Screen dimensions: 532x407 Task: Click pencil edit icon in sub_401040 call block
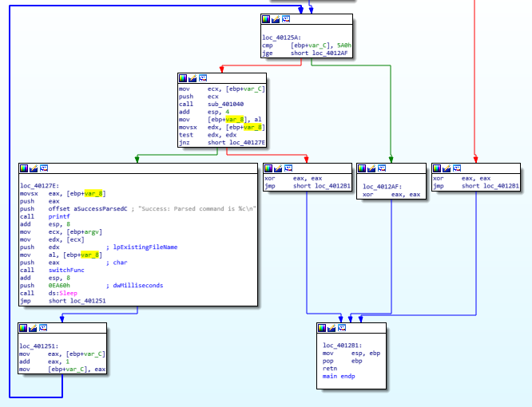pyautogui.click(x=193, y=78)
